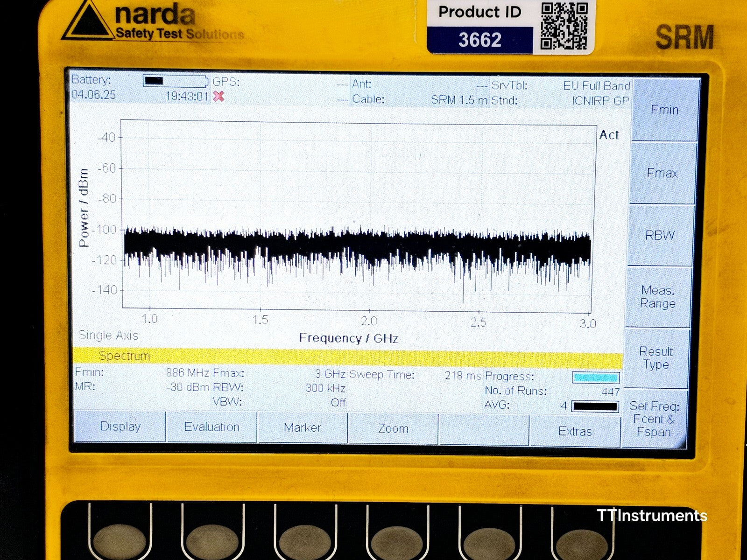
Task: Open the Zoom menu
Action: point(393,429)
